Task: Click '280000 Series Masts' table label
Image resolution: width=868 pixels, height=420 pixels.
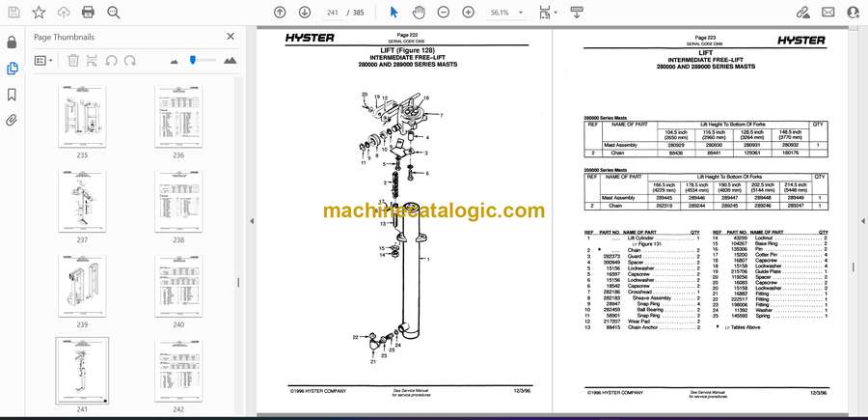Action: [x=605, y=118]
